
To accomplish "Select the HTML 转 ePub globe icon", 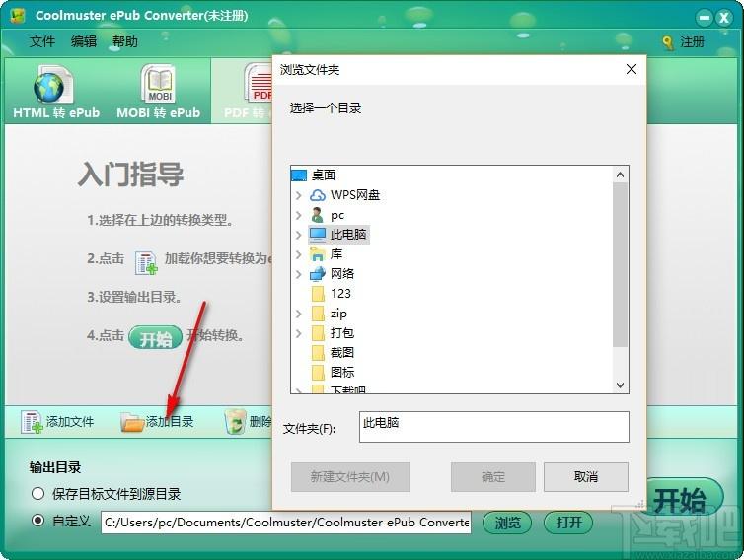I will tap(52, 85).
